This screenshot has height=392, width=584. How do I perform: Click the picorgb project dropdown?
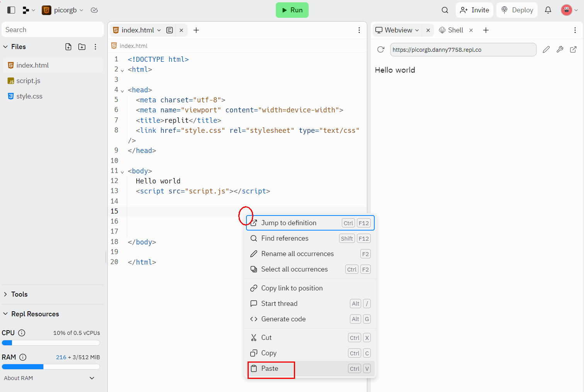pyautogui.click(x=63, y=10)
